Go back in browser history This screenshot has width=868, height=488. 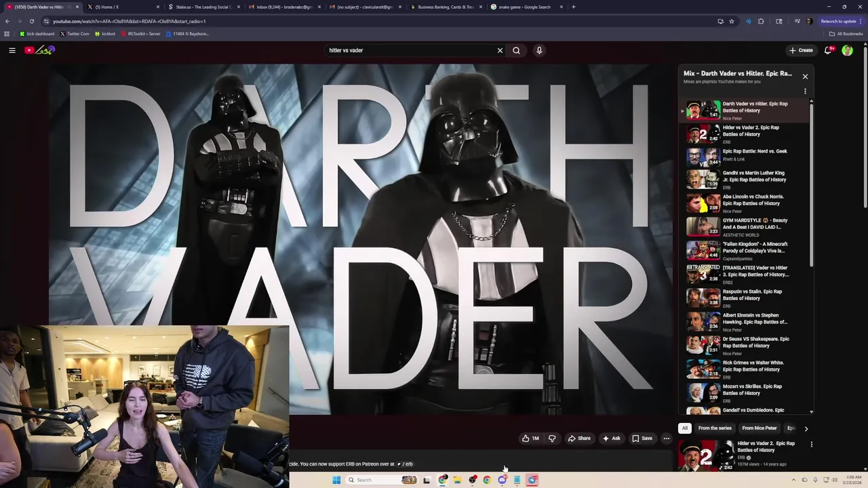[x=7, y=21]
